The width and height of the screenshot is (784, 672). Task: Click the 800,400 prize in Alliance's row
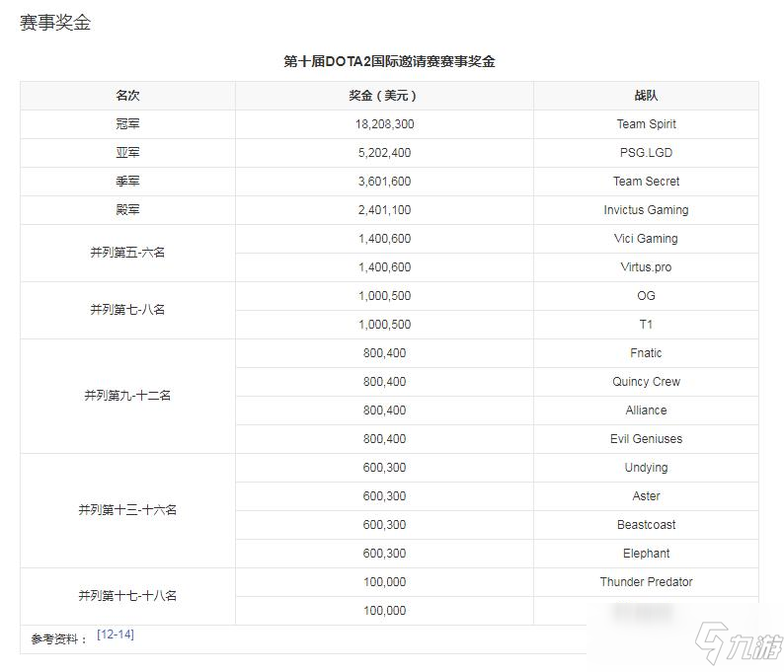click(384, 411)
